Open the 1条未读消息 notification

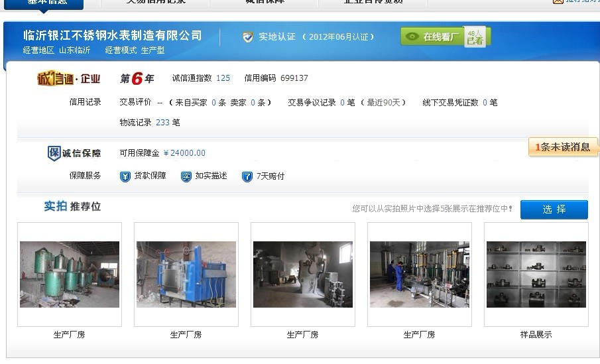(x=563, y=147)
